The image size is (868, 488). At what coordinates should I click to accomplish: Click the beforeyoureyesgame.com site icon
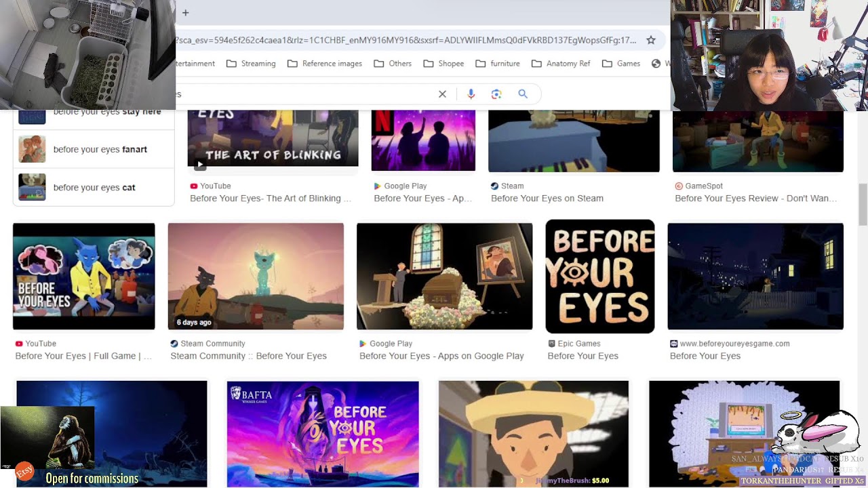click(674, 344)
